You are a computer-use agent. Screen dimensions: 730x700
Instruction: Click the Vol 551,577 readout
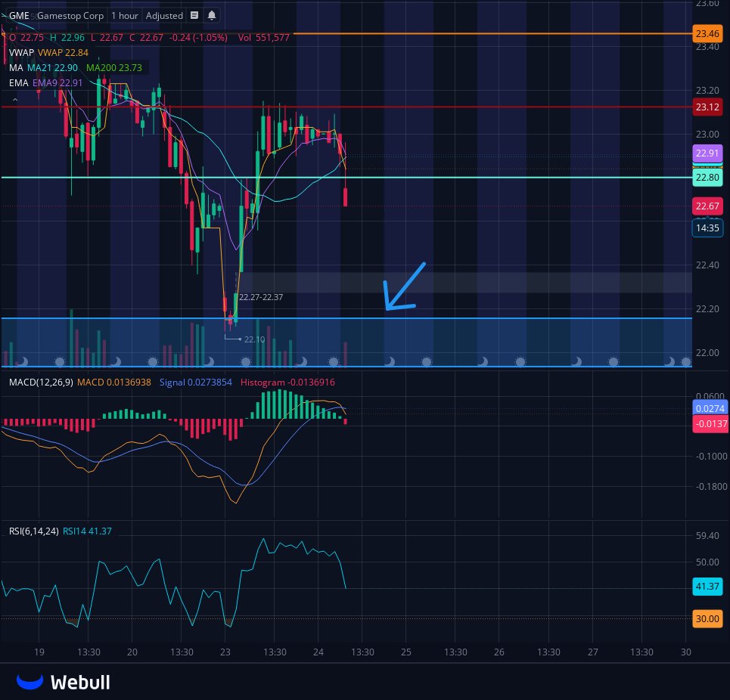point(264,38)
